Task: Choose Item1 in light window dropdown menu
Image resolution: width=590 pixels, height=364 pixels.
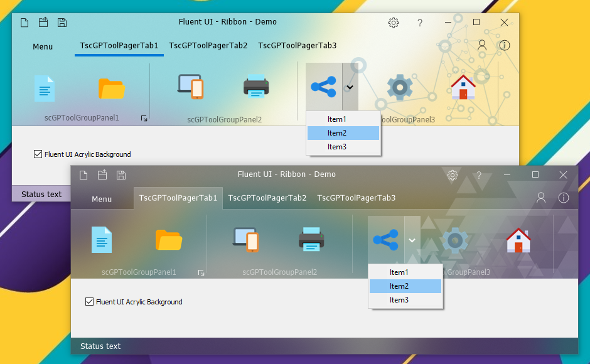Action: [x=343, y=119]
